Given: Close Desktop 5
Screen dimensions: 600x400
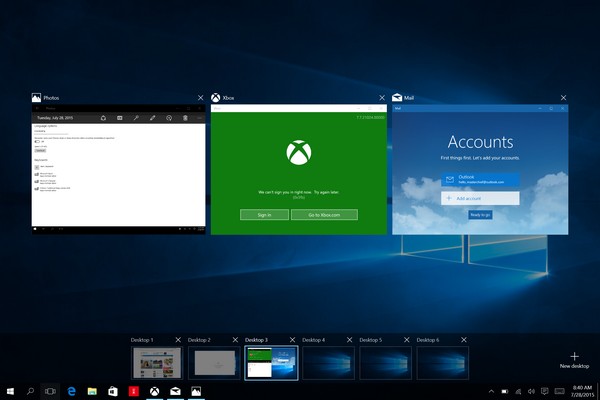Looking at the screenshot, I should 407,340.
